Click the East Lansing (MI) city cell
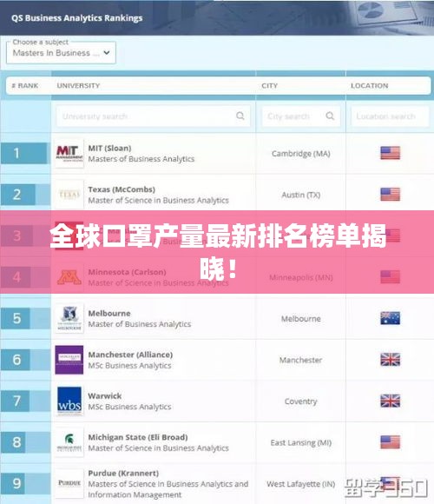434x504 pixels. (301, 442)
